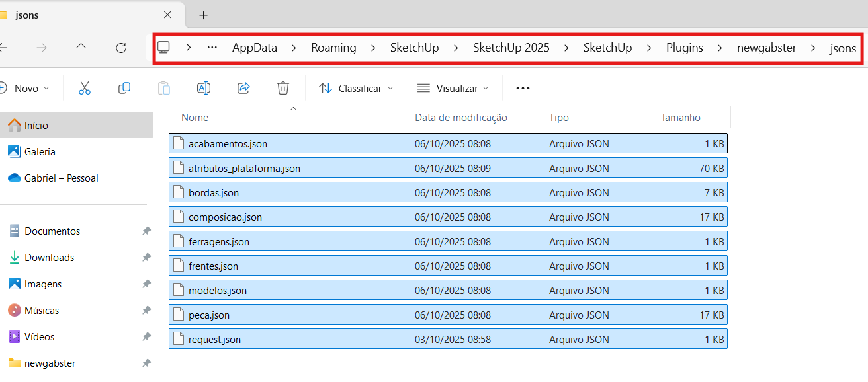Image resolution: width=868 pixels, height=382 pixels.
Task: Select the atributos_plataforma.json file
Action: 244,169
